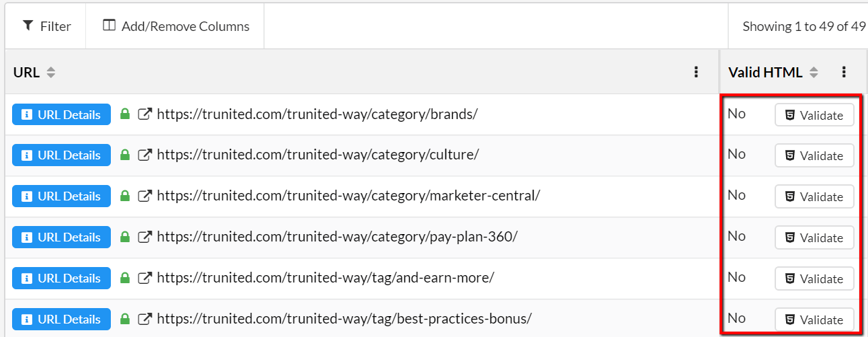
Task: Sort table by URL column
Action: click(51, 73)
